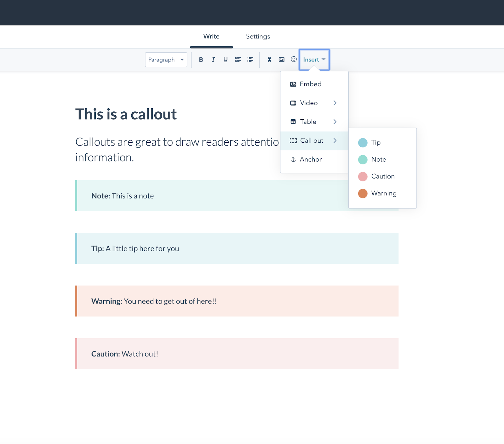Pick the blue Tip callout
Image resolution: width=504 pixels, height=444 pixels.
click(x=375, y=143)
